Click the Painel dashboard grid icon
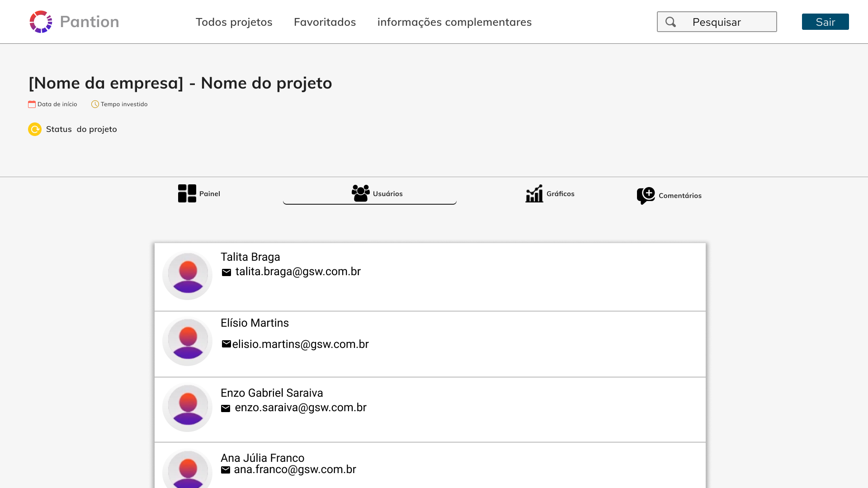This screenshot has height=488, width=868. 187,193
